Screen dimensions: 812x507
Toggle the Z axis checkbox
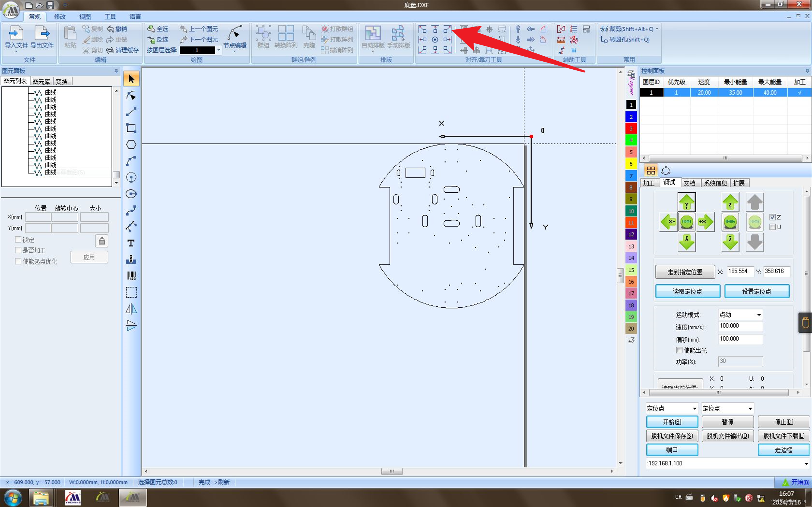(x=772, y=217)
